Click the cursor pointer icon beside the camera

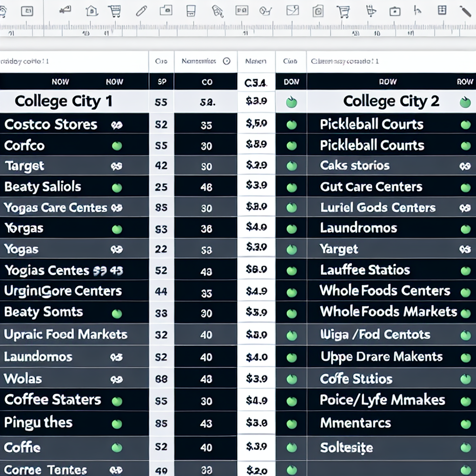coord(418,11)
